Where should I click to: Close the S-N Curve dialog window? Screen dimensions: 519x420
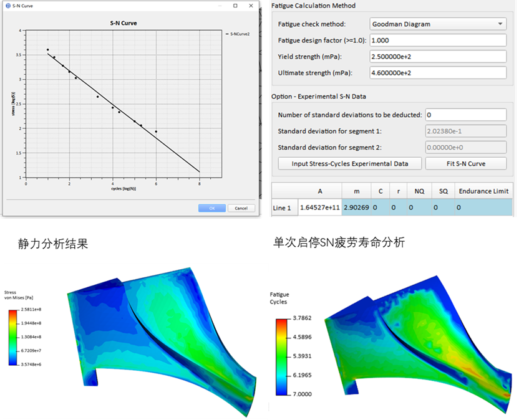(252, 6)
